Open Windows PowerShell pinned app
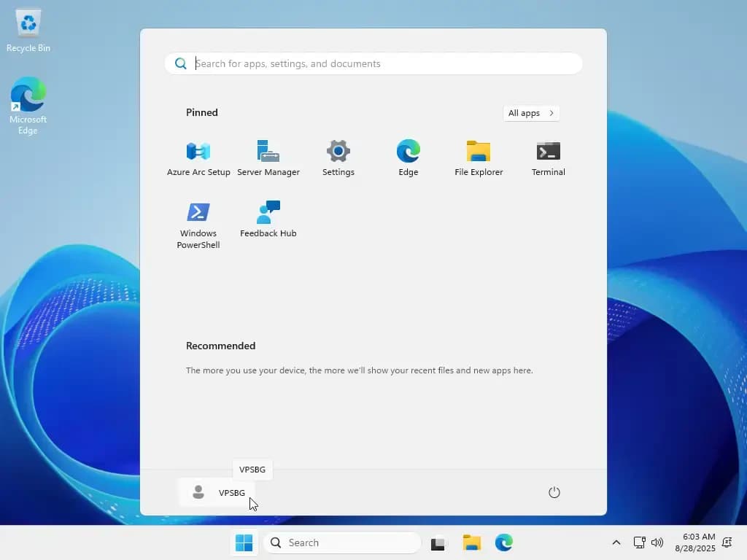Viewport: 747px width, 560px height. (x=198, y=225)
